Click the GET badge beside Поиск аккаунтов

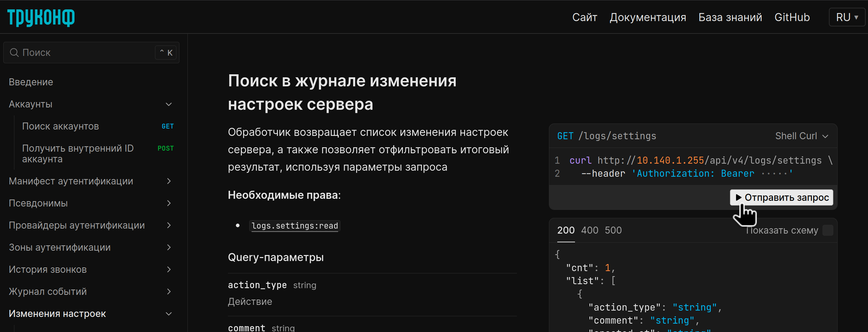(167, 126)
